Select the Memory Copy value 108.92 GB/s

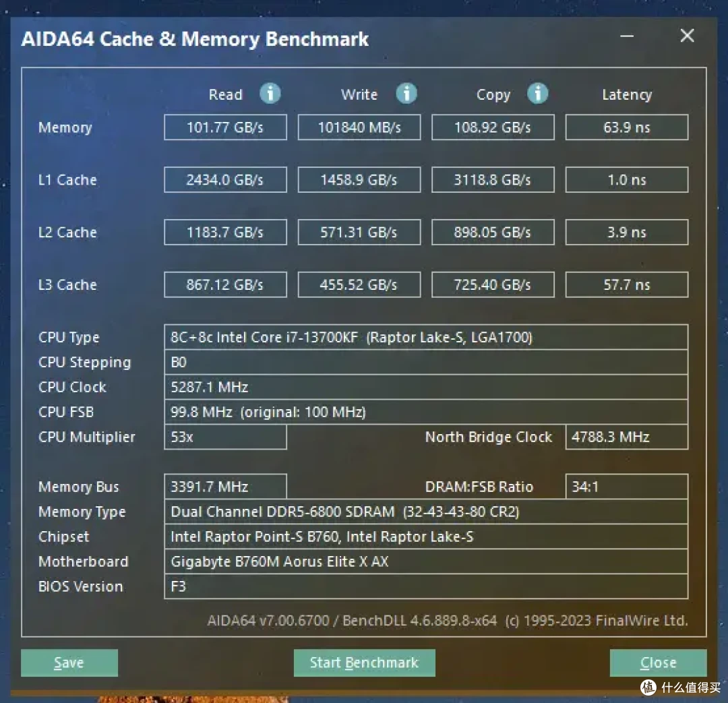pos(493,127)
